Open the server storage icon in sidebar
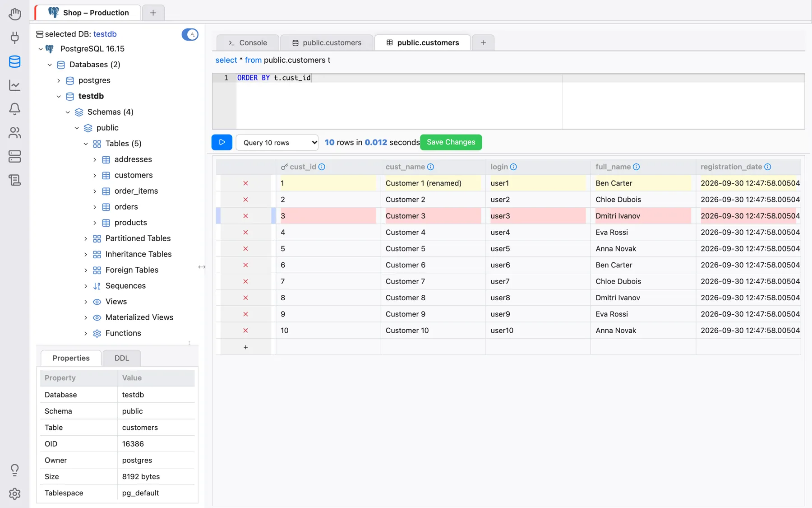 (x=14, y=156)
